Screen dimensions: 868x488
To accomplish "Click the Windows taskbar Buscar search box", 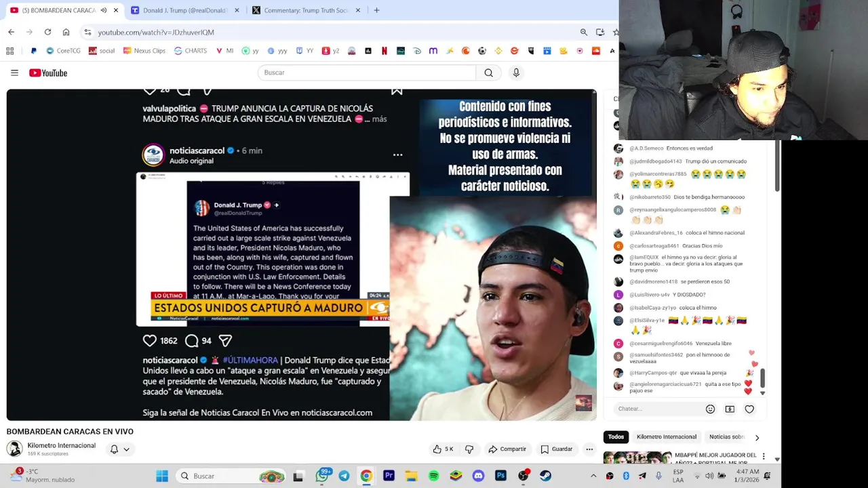I will click(x=231, y=476).
